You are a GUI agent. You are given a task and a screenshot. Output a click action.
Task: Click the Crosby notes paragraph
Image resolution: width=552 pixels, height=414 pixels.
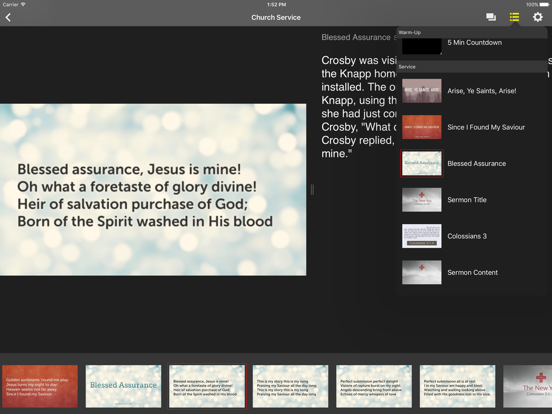(x=359, y=107)
